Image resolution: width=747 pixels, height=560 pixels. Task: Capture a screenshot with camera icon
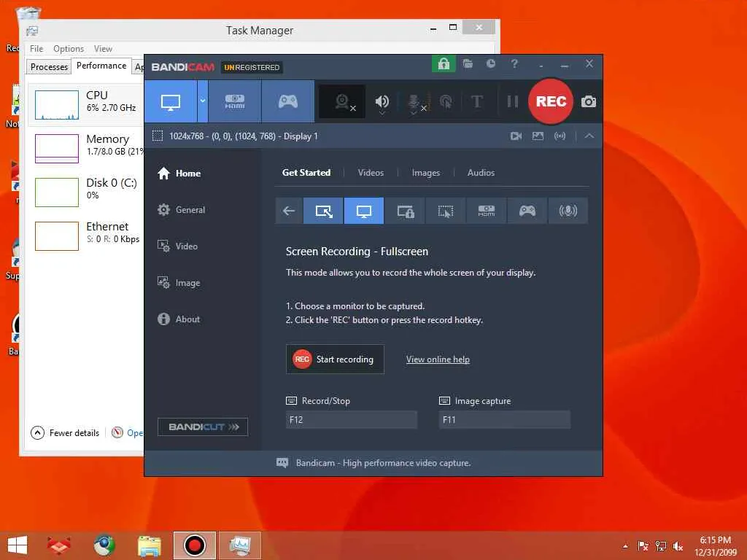pos(589,101)
